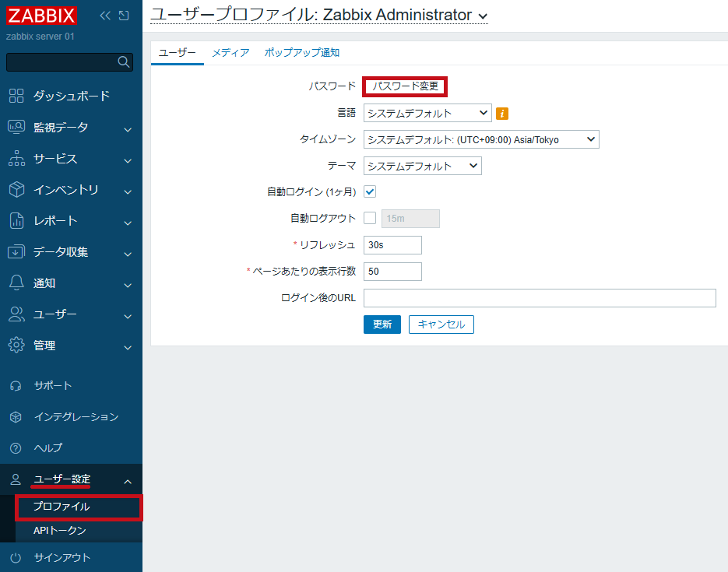Open the 言語 dropdown
Screen dimensions: 728x572
point(427,113)
